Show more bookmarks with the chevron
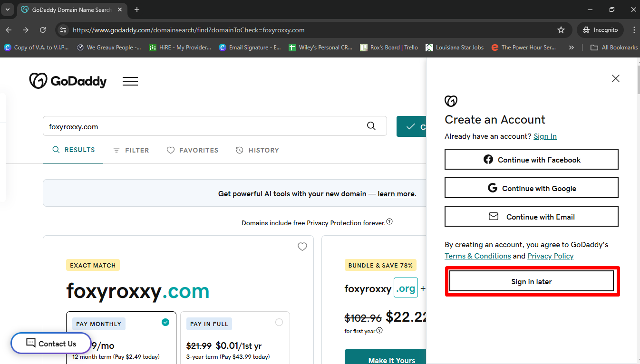The height and width of the screenshot is (364, 640). point(571,48)
